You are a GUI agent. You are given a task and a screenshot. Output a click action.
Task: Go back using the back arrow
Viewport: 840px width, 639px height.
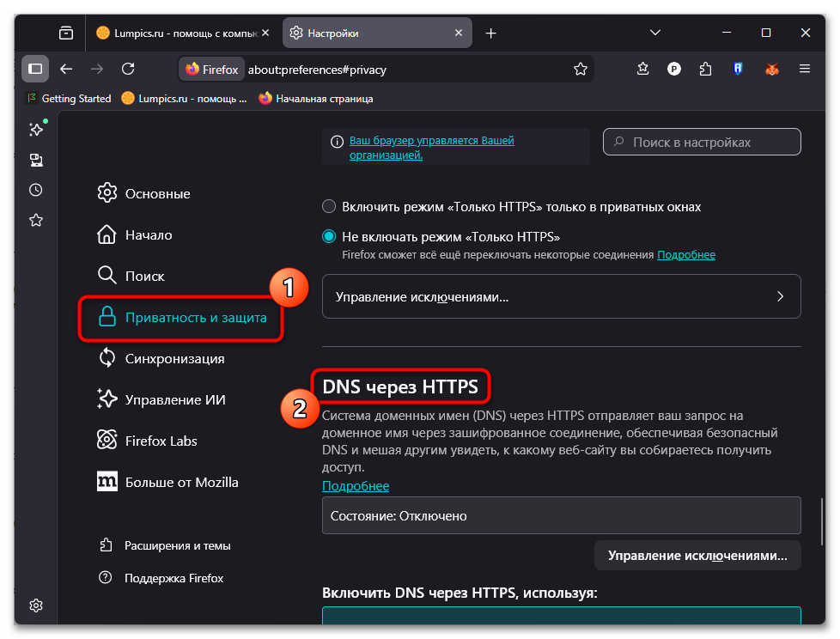(66, 69)
